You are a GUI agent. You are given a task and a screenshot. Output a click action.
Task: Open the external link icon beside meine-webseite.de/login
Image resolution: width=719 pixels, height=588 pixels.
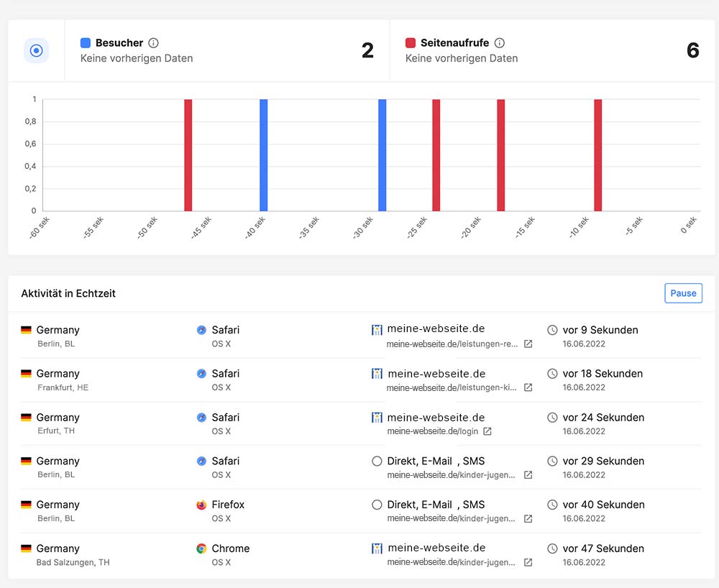coord(488,432)
